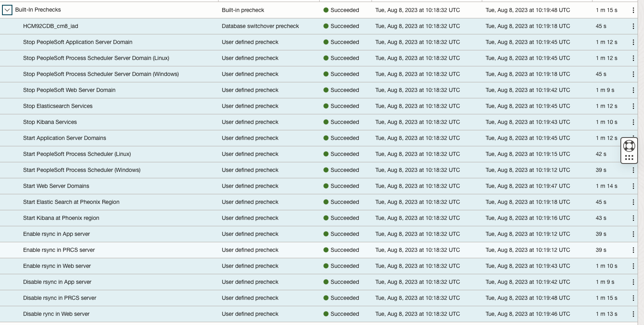Open actions menu for Start PeopleSoft Process Scheduler (Windows)
Image resolution: width=644 pixels, height=325 pixels.
(x=633, y=170)
